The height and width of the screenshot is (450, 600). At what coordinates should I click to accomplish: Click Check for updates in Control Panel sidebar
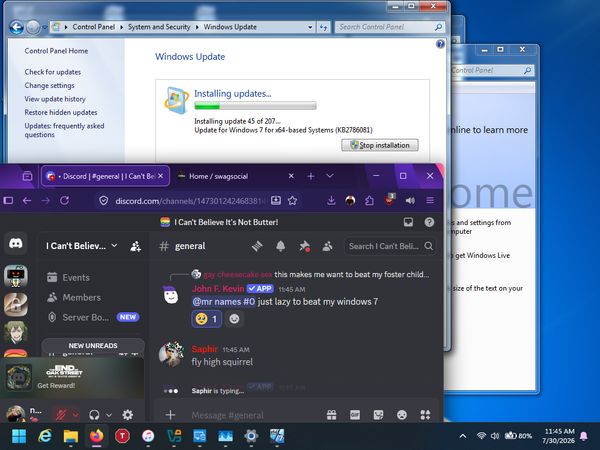[53, 72]
